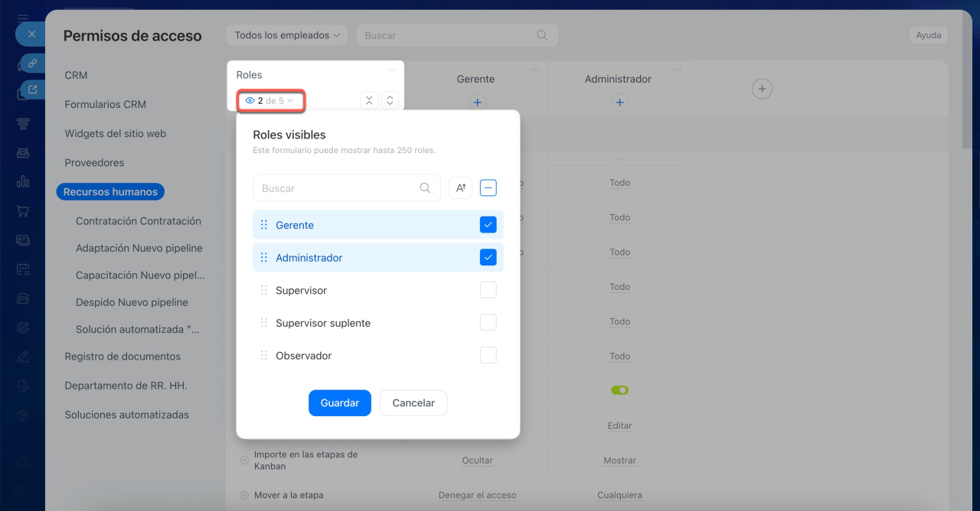Open CRM section in sidebar
The height and width of the screenshot is (511, 980).
coord(76,75)
